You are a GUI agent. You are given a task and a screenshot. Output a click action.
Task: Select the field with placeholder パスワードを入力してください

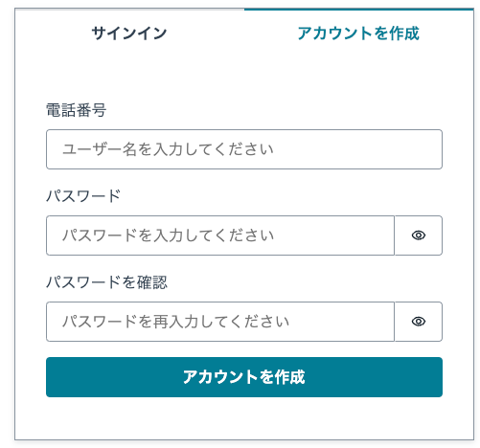pyautogui.click(x=220, y=235)
